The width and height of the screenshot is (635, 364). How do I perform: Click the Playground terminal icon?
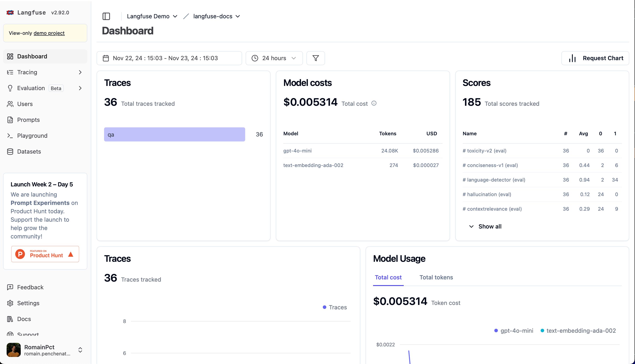pos(10,136)
